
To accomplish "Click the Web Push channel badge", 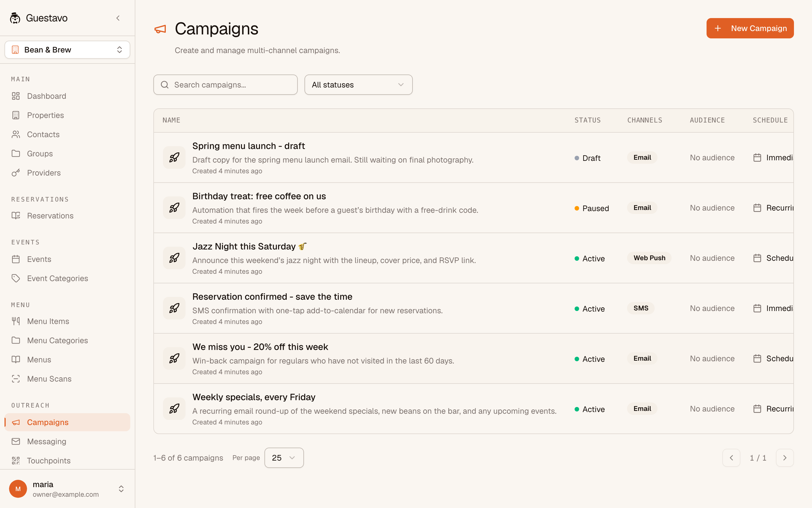I will (649, 258).
